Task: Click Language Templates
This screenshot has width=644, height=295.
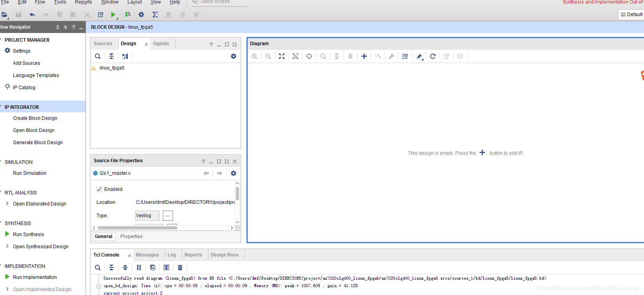Action: (x=36, y=75)
